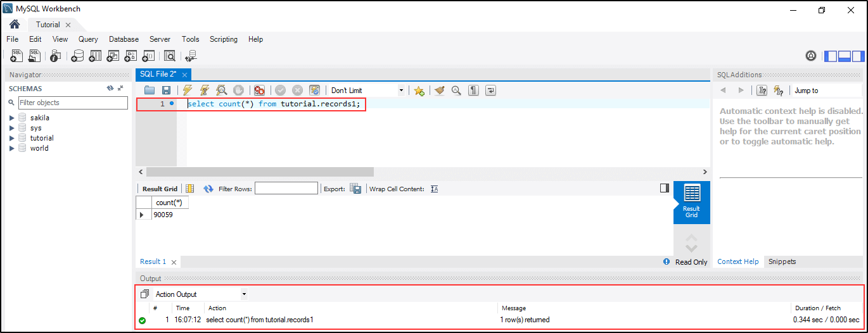
Task: Export recordset to external file
Action: click(356, 189)
